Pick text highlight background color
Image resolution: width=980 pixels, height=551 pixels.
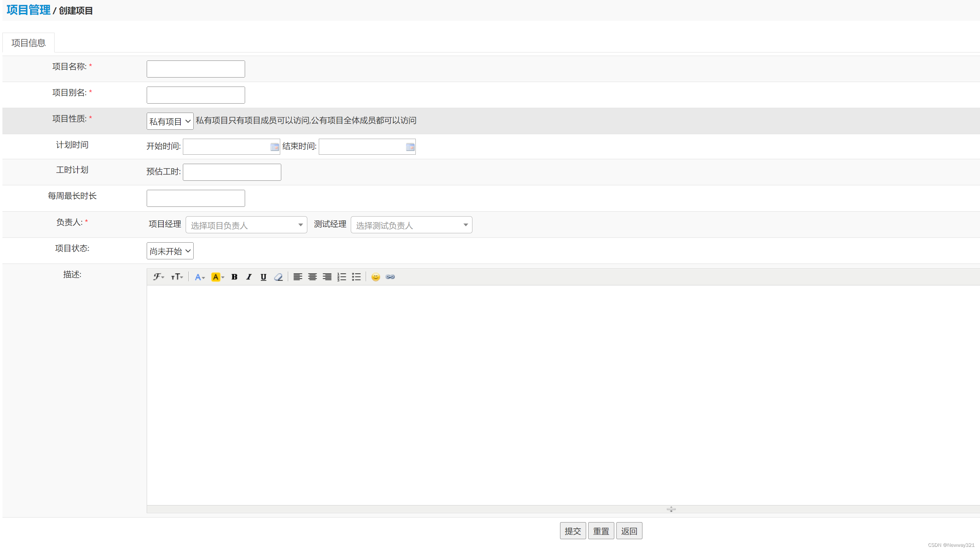coord(218,277)
